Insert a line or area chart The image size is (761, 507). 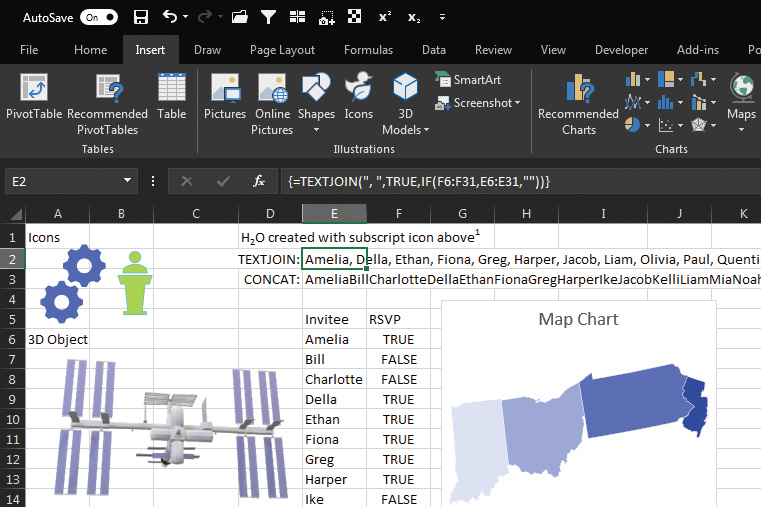click(638, 102)
